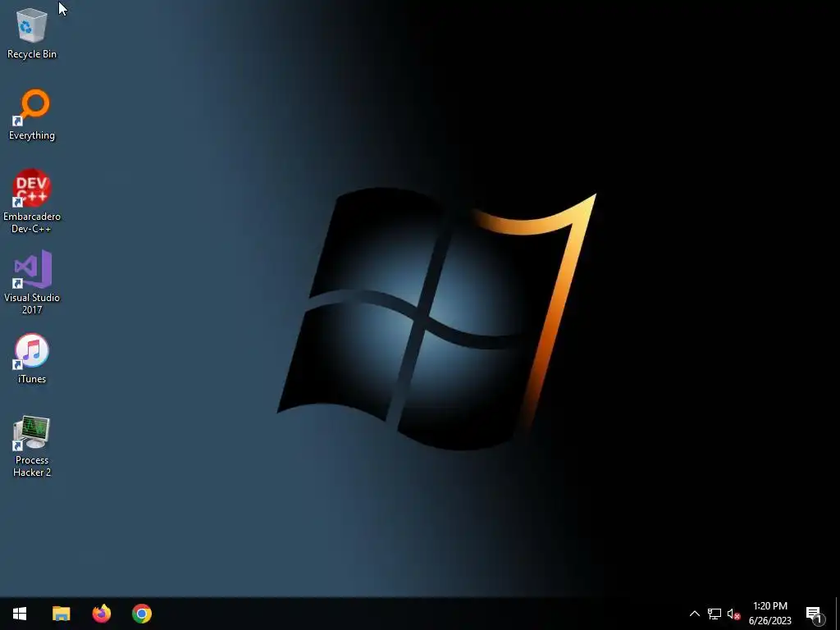Open the muted volume tray icon
840x630 pixels.
pos(733,614)
